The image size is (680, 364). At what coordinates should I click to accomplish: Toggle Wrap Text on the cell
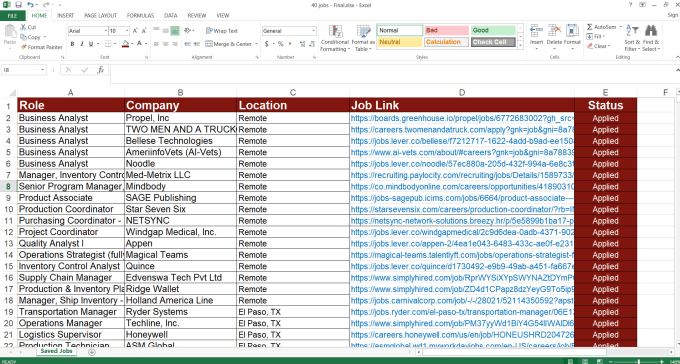coord(222,31)
